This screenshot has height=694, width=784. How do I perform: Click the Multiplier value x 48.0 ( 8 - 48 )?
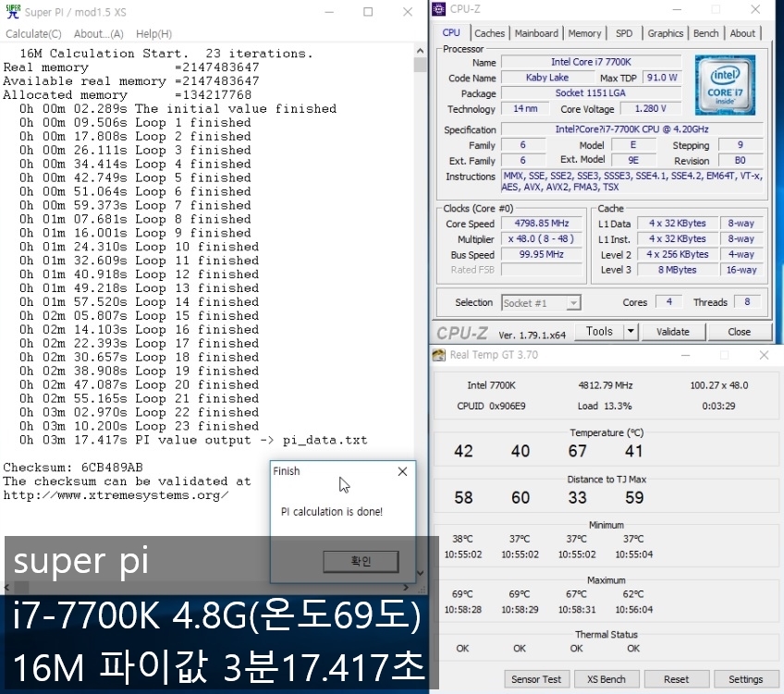[542, 238]
